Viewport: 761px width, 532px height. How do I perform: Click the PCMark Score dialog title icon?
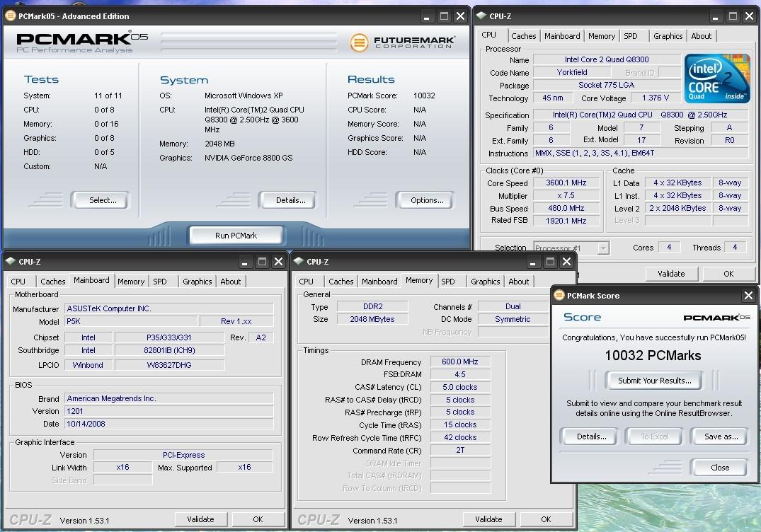(559, 295)
